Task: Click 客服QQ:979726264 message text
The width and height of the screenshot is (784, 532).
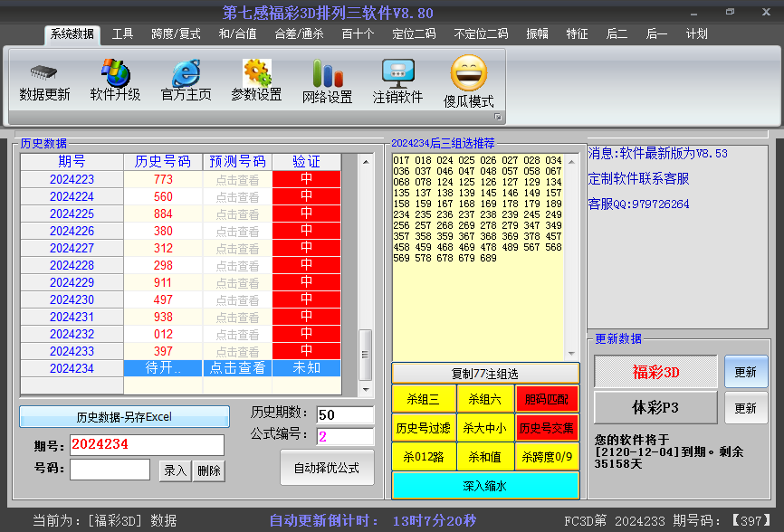Action: pyautogui.click(x=638, y=204)
